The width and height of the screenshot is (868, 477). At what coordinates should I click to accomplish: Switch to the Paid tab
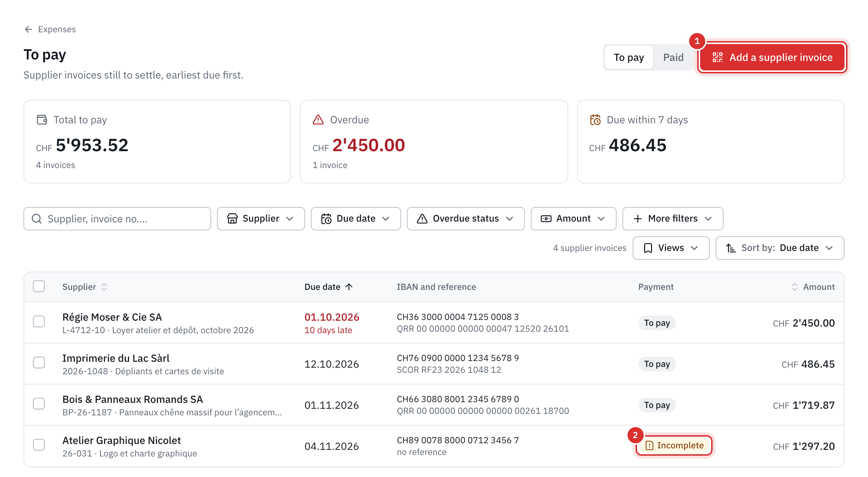click(673, 58)
